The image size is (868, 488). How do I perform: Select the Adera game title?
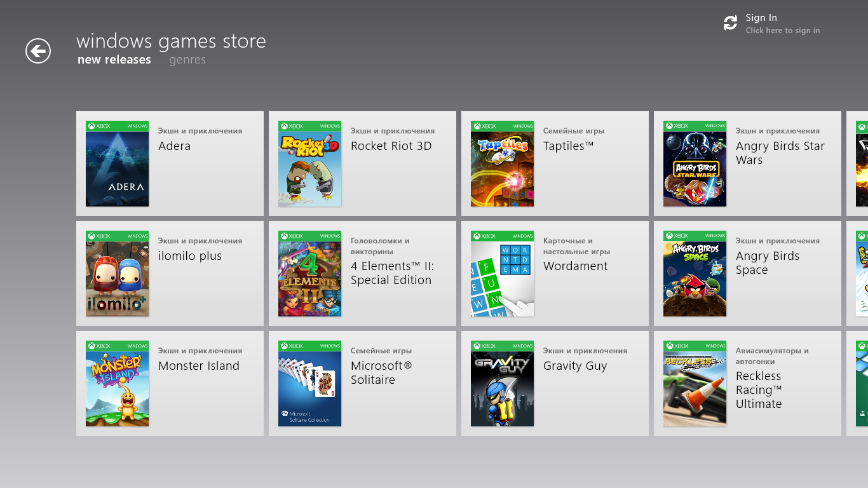coord(175,146)
